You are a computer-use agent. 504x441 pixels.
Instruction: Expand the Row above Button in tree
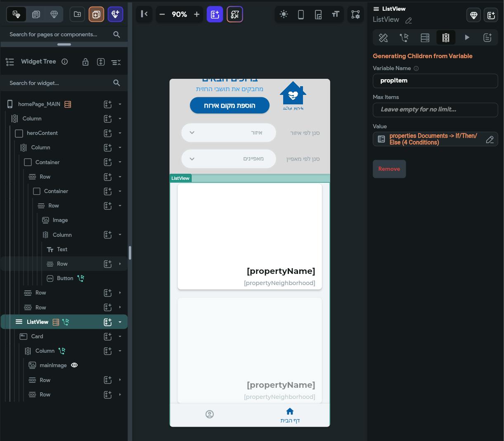coord(120,264)
